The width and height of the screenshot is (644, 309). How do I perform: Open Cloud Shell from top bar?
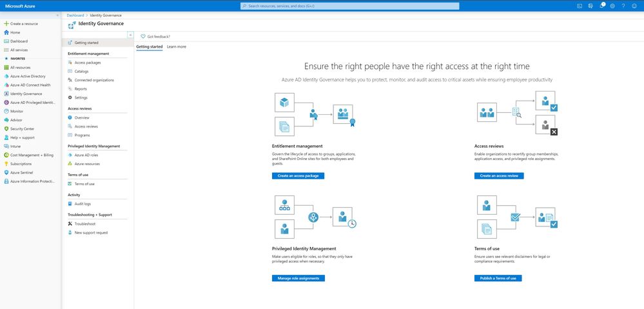coord(580,6)
